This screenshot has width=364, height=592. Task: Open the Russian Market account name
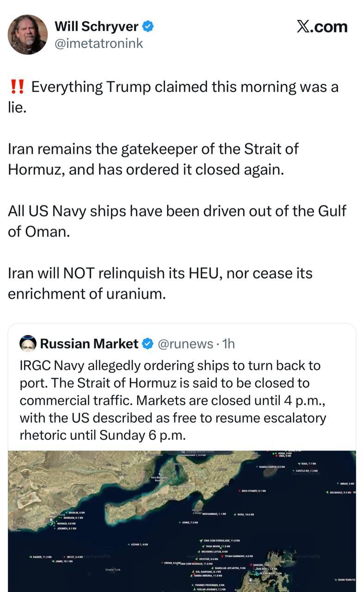pos(89,344)
